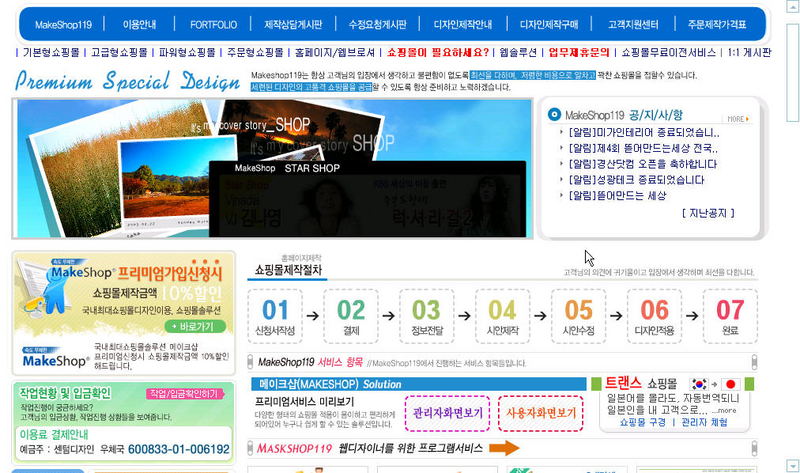Click step 02 결제
Screen dimensions: 800x473
[x=351, y=316]
